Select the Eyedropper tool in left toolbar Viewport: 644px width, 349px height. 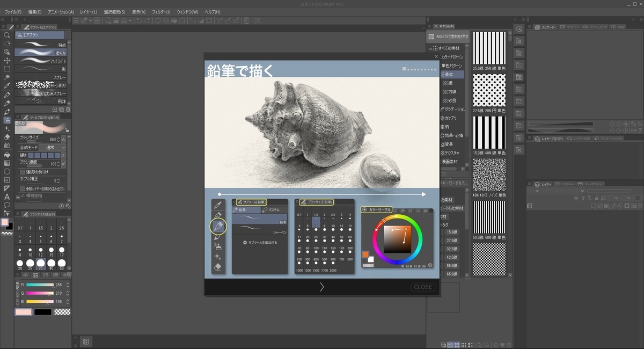(x=7, y=86)
